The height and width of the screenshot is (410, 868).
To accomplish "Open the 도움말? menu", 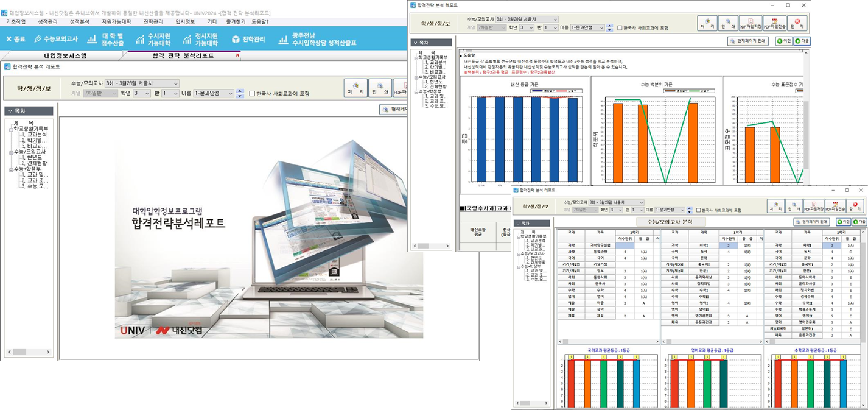I will (260, 22).
